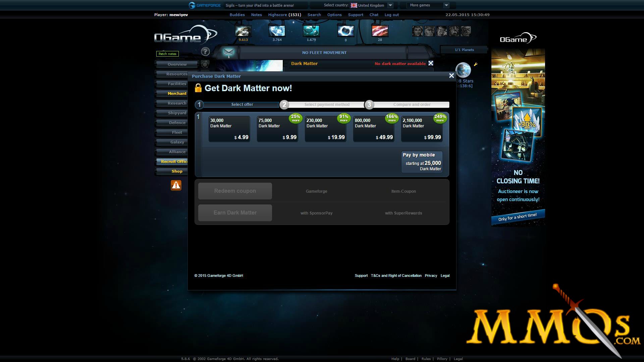Click the Crystal resource icon
Screen dimensions: 644x362
(277, 31)
